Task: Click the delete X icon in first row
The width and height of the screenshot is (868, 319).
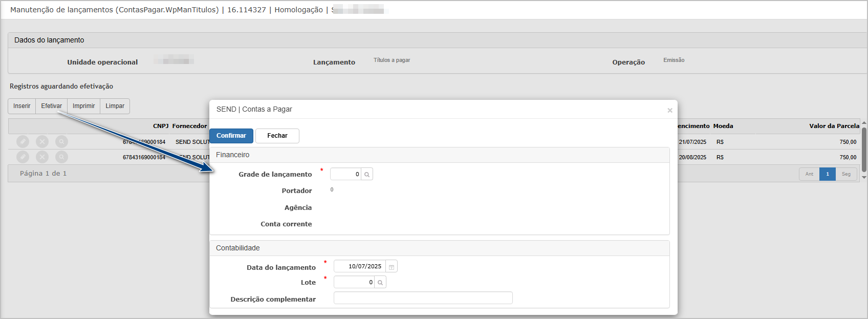Action: [42, 141]
